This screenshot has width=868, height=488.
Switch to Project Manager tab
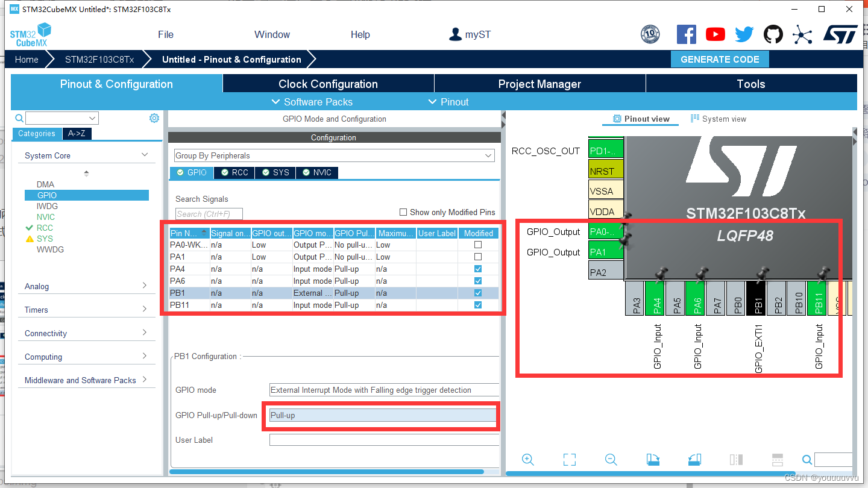539,84
